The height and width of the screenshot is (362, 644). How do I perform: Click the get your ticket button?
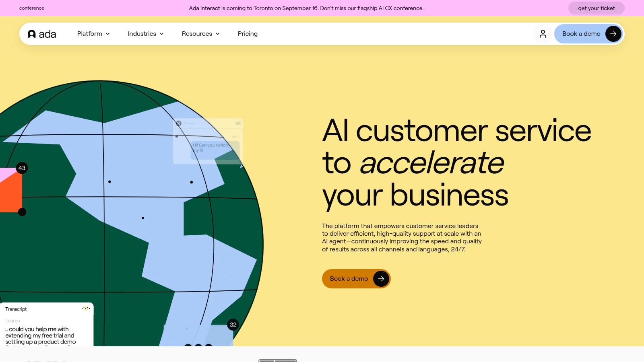tap(597, 8)
